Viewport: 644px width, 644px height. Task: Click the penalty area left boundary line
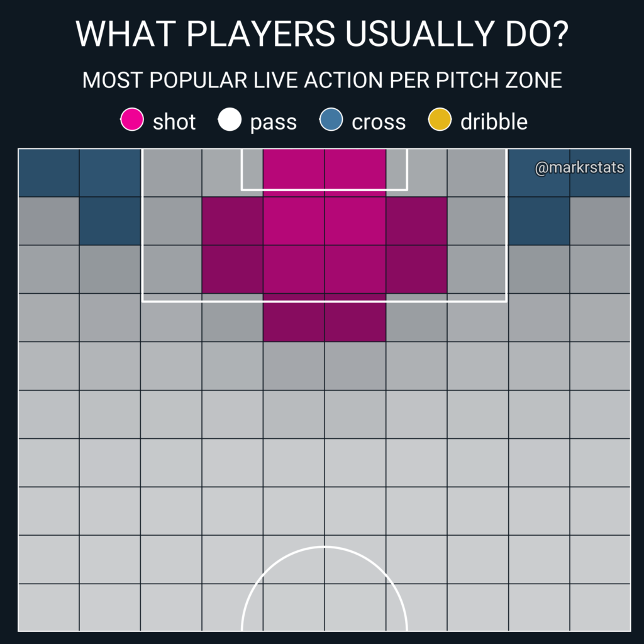click(142, 225)
